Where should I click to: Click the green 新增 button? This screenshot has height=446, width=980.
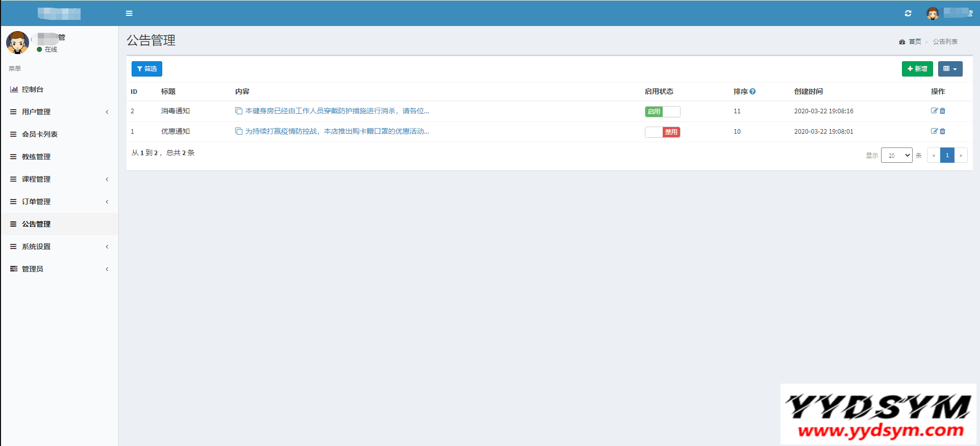(x=917, y=69)
